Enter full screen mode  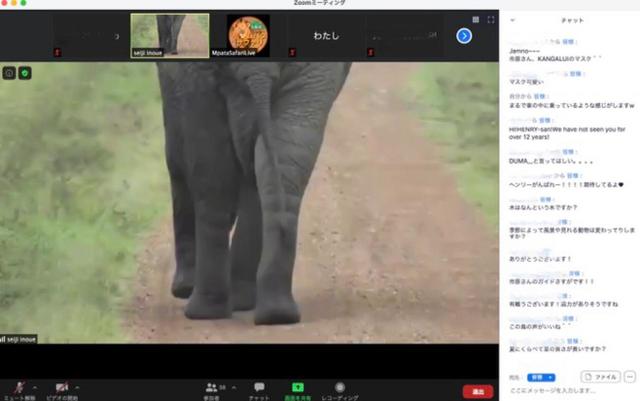tap(491, 19)
